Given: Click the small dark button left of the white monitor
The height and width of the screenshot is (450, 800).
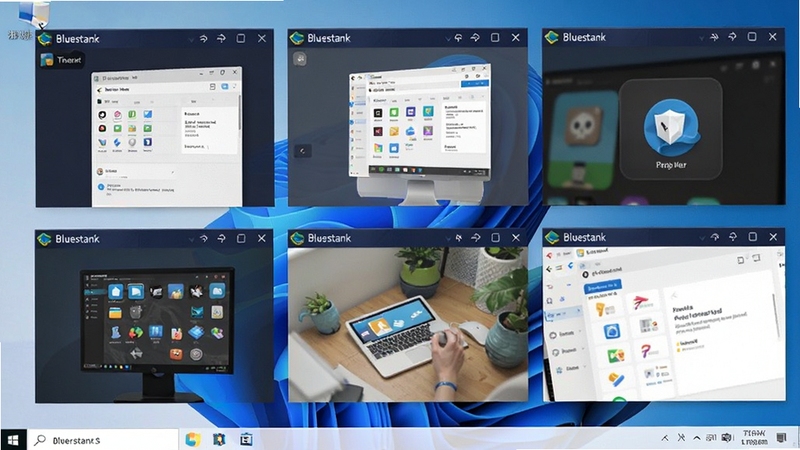Looking at the screenshot, I should click(303, 151).
